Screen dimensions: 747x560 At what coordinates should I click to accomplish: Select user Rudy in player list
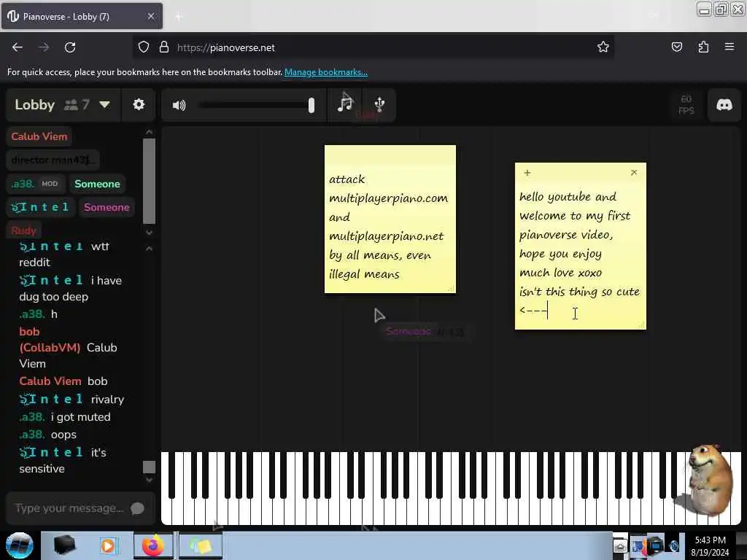[x=24, y=230]
